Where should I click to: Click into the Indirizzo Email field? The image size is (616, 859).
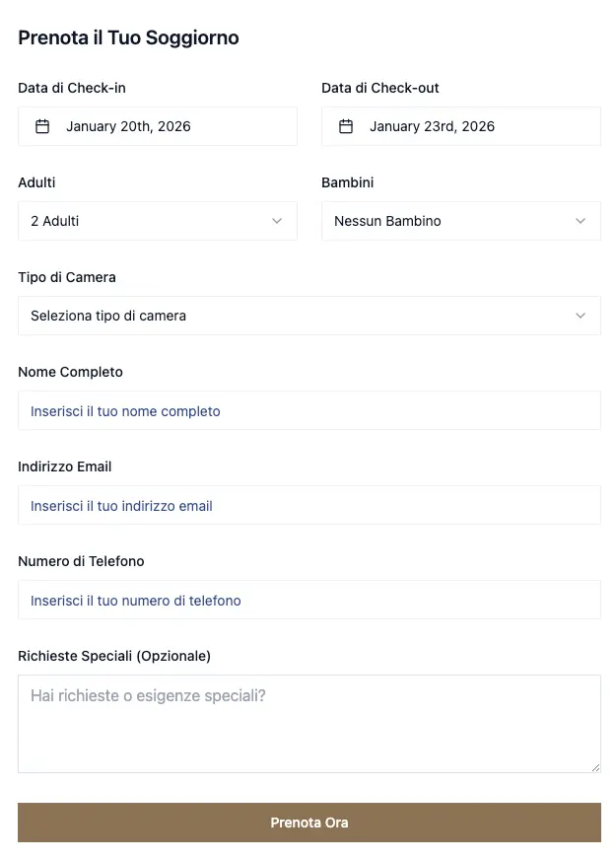(x=309, y=505)
